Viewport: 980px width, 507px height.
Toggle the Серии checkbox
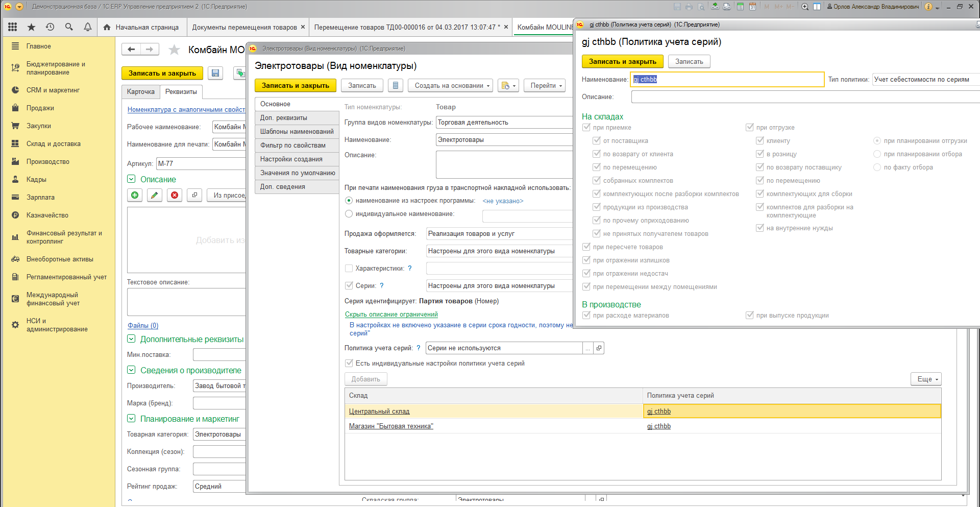349,286
